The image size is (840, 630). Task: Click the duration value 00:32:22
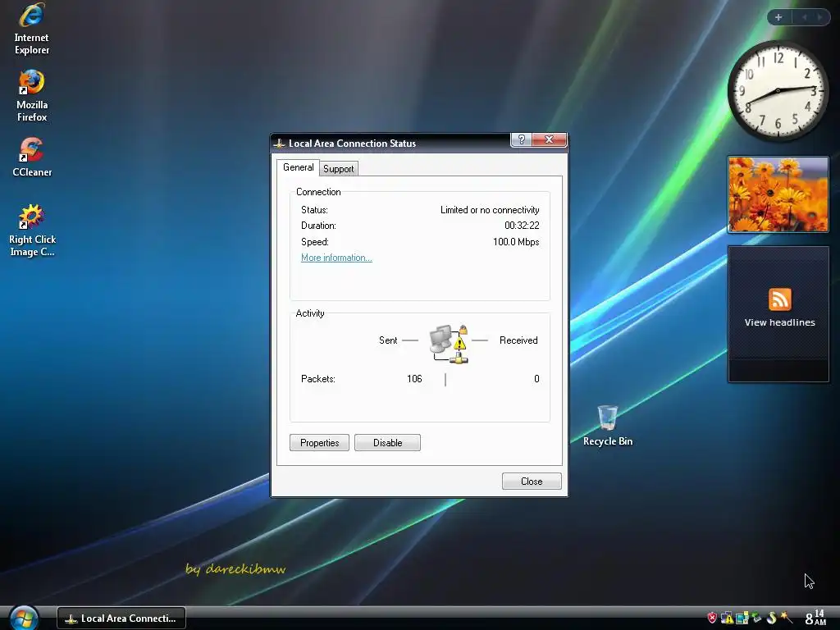tap(522, 226)
